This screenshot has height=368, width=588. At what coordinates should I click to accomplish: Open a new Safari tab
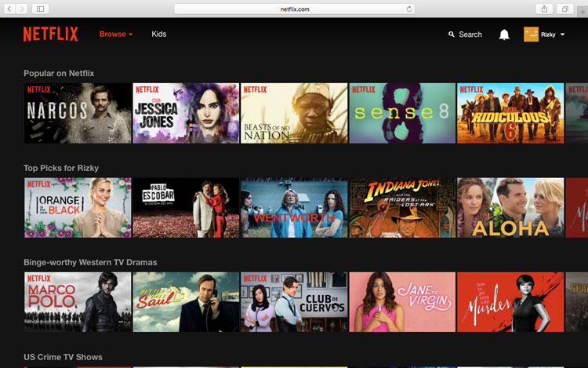click(583, 12)
